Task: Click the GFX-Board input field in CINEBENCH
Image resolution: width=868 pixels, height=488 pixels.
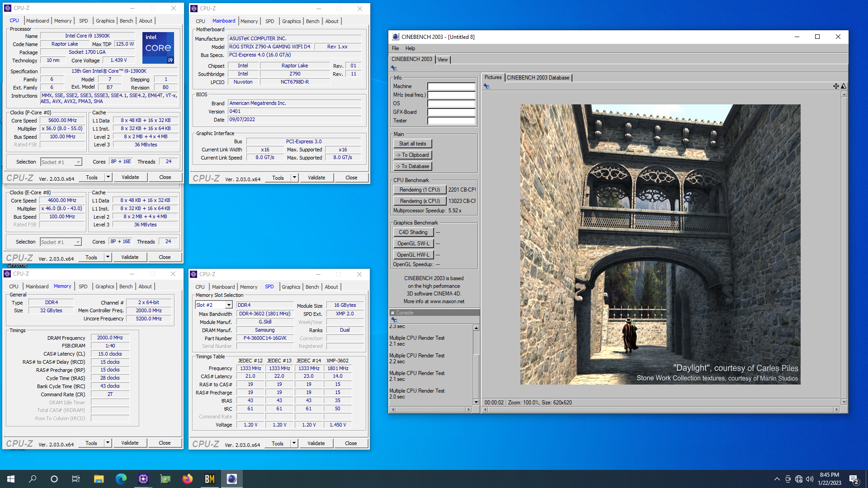Action: point(451,112)
